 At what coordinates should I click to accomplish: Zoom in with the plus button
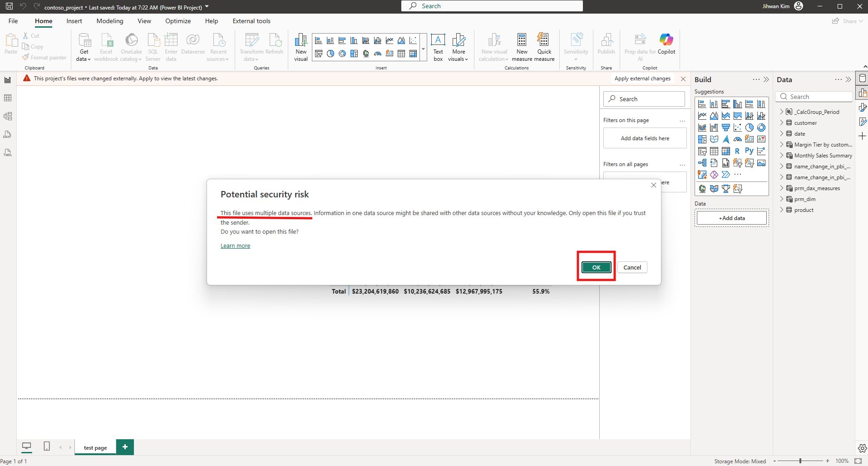[x=828, y=461]
